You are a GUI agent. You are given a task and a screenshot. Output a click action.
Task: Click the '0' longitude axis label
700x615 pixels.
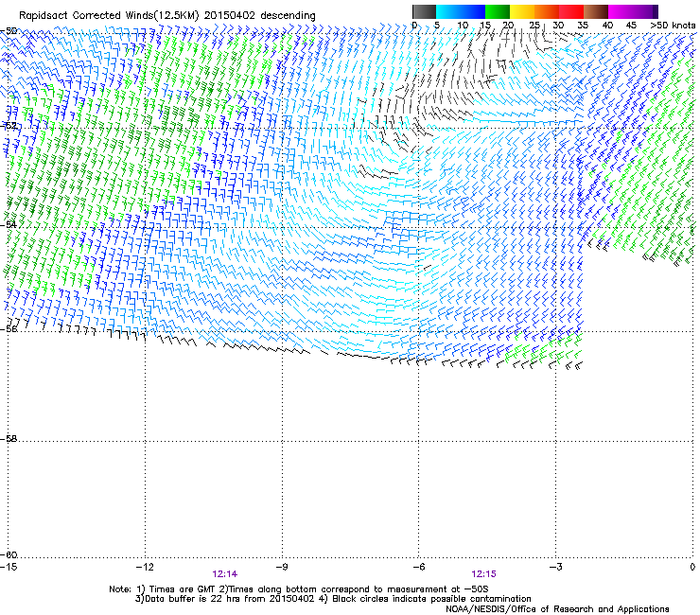click(692, 567)
